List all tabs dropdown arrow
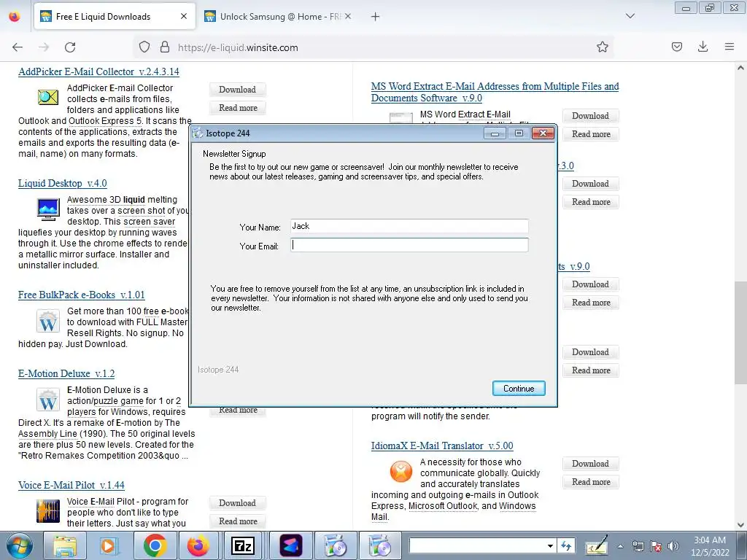The height and width of the screenshot is (560, 747). (630, 16)
